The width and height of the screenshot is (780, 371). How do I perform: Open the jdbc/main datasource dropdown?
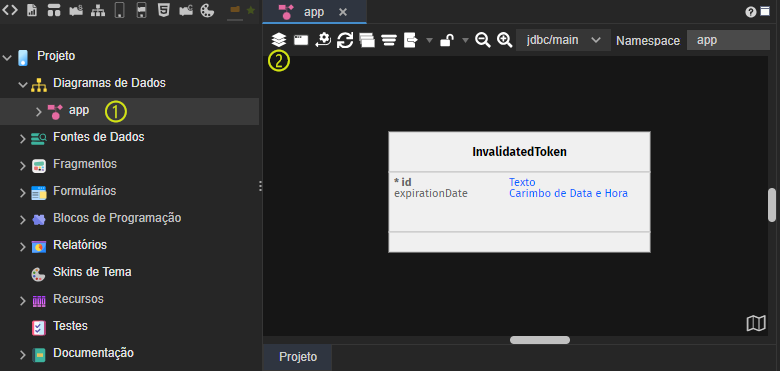pos(564,40)
